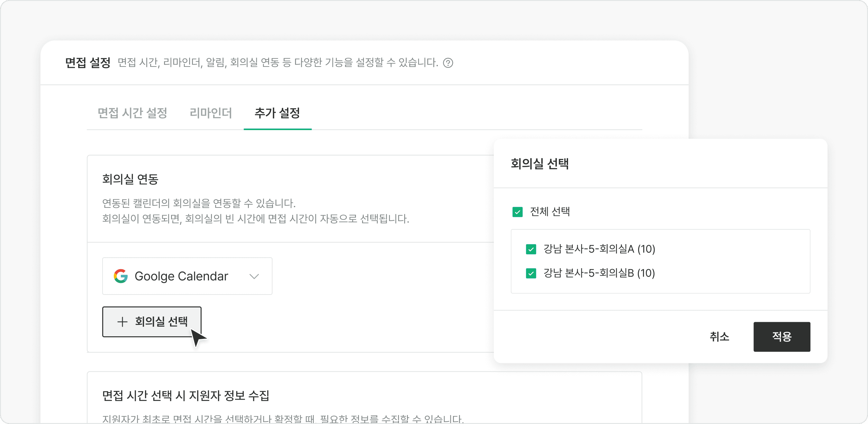Screen dimensions: 868x424
Task: Click the 취소 button in the dialog
Action: (x=720, y=337)
